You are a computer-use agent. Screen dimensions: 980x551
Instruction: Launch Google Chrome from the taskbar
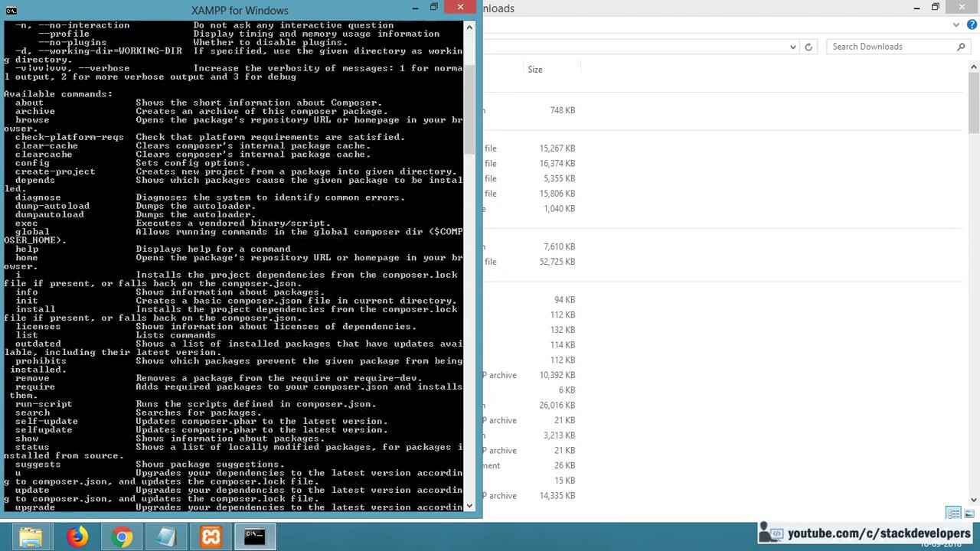pyautogui.click(x=122, y=537)
